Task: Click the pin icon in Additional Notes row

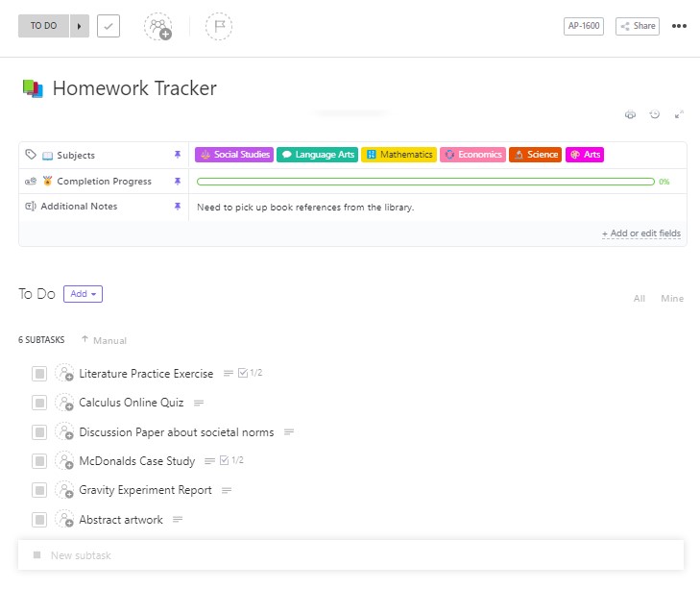Action: point(178,206)
